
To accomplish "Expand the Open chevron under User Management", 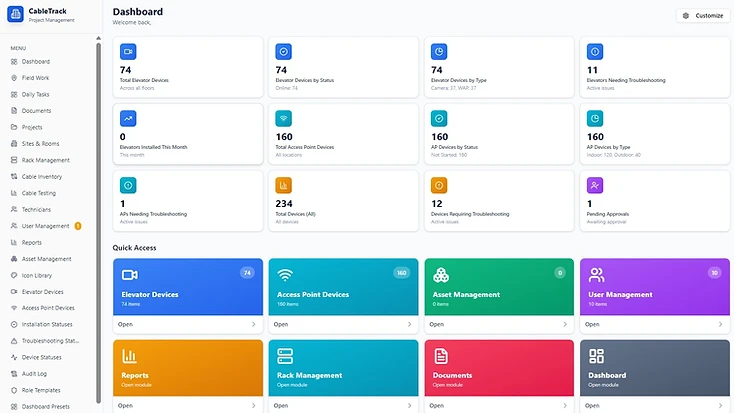I will 720,324.
